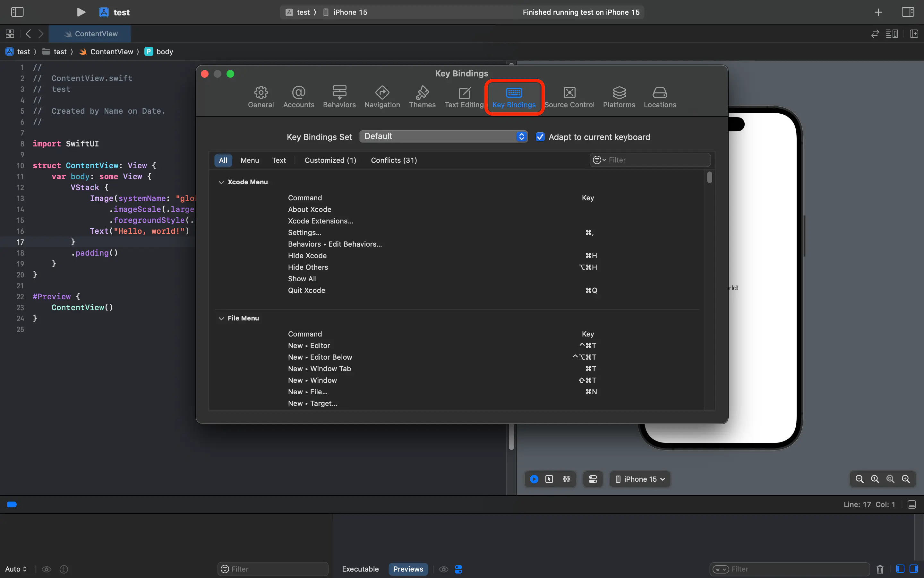Zoom out the preview canvas

pyautogui.click(x=859, y=479)
